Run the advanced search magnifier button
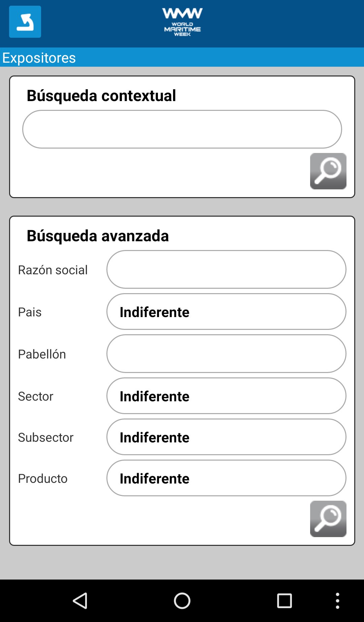The image size is (364, 622). pos(328,519)
